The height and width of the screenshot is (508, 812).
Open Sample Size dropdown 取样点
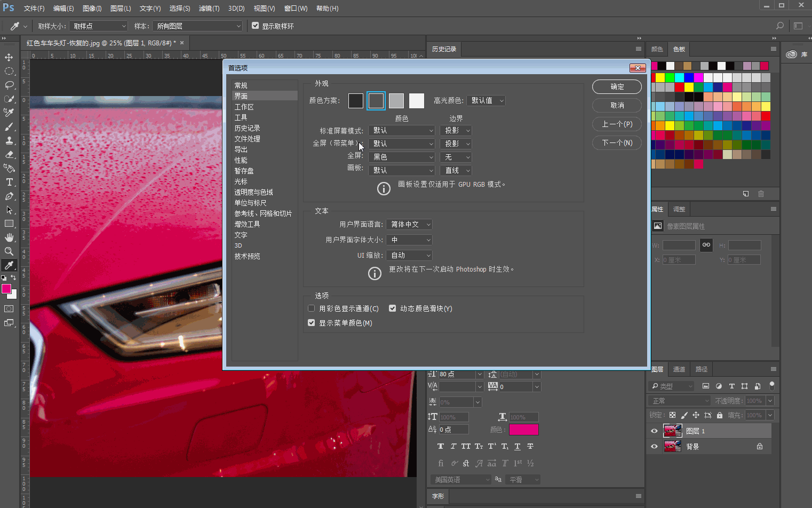[99, 26]
